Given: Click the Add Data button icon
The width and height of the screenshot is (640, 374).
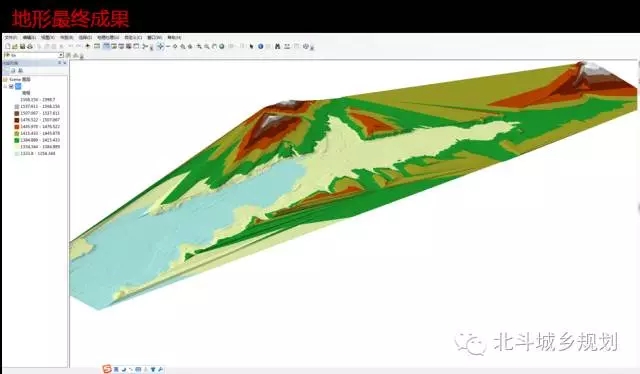Looking at the screenshot, I should pyautogui.click(x=88, y=46).
